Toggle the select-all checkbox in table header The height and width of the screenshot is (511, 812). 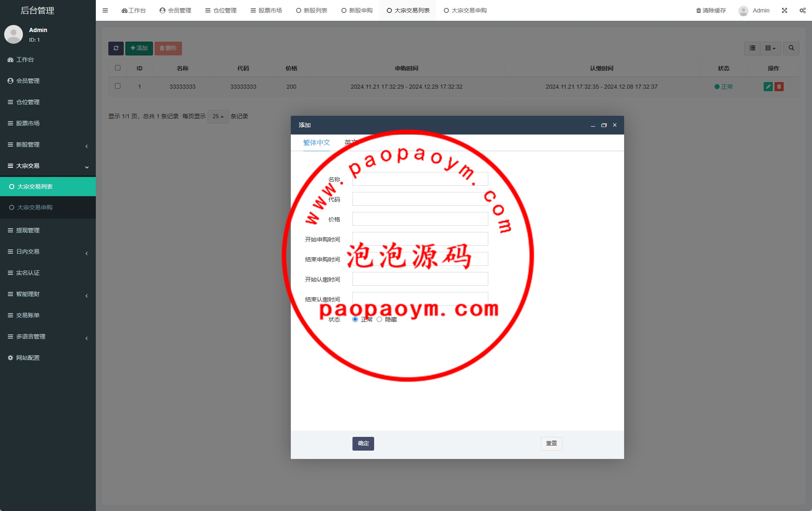pos(117,68)
